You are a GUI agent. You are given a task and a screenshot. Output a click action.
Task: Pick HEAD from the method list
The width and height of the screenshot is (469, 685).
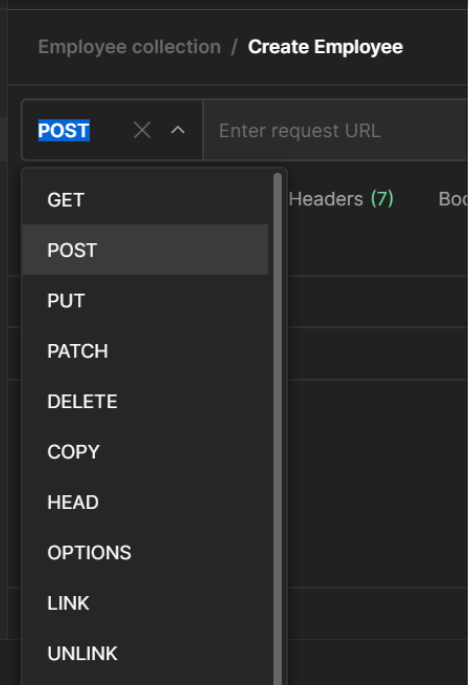(x=145, y=502)
